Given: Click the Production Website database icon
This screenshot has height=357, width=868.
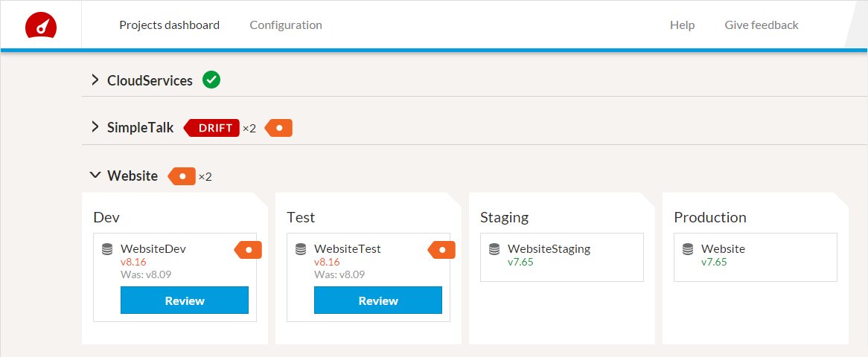Looking at the screenshot, I should [x=688, y=249].
